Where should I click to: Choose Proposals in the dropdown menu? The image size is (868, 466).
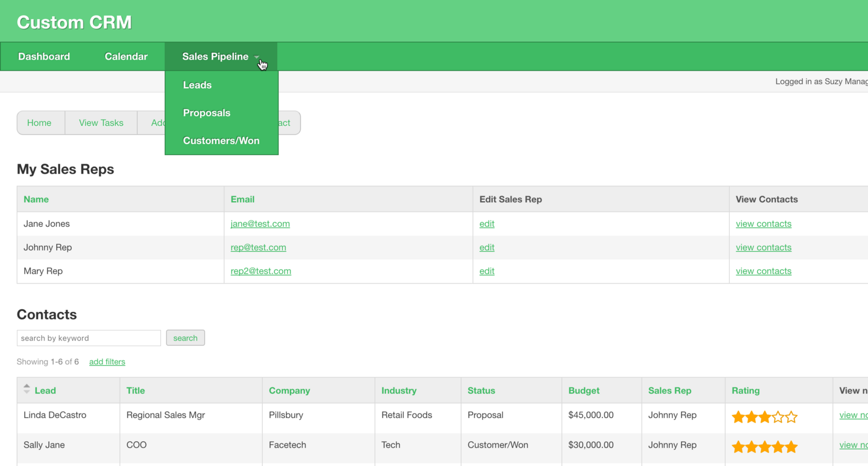pyautogui.click(x=207, y=113)
